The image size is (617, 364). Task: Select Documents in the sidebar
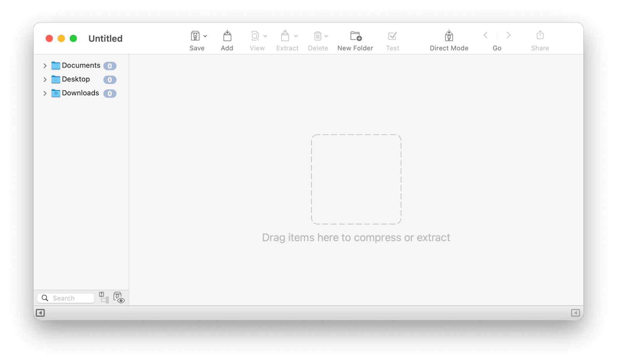[81, 65]
